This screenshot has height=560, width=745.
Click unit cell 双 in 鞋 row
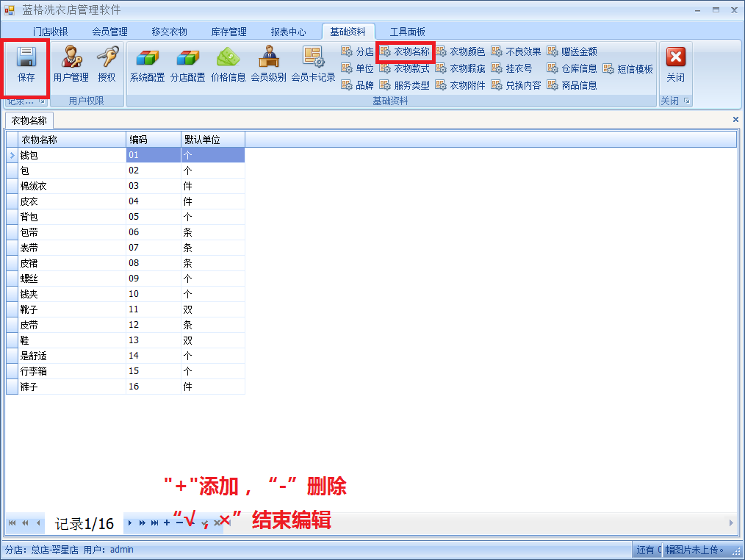click(x=213, y=340)
